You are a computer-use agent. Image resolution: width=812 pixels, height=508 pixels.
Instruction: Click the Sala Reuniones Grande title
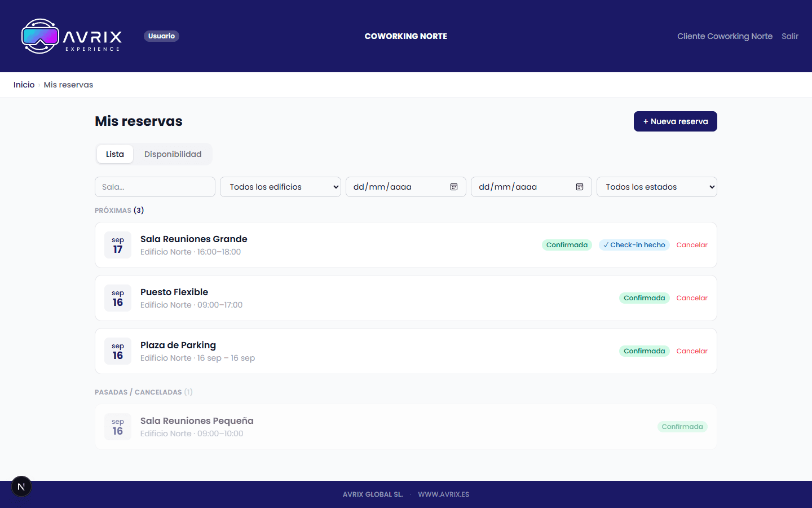[x=194, y=239]
